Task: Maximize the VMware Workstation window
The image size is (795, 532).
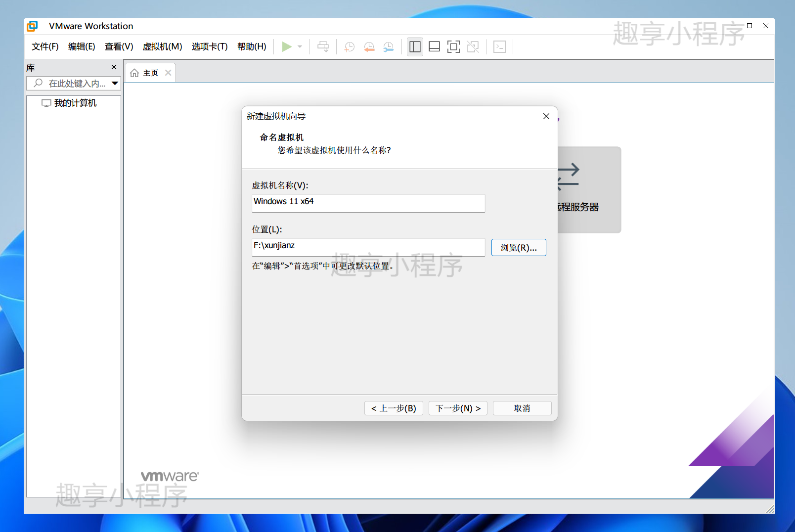Action: (750, 26)
